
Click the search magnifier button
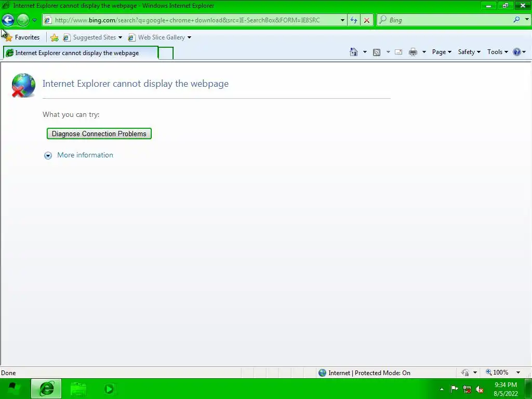516,20
